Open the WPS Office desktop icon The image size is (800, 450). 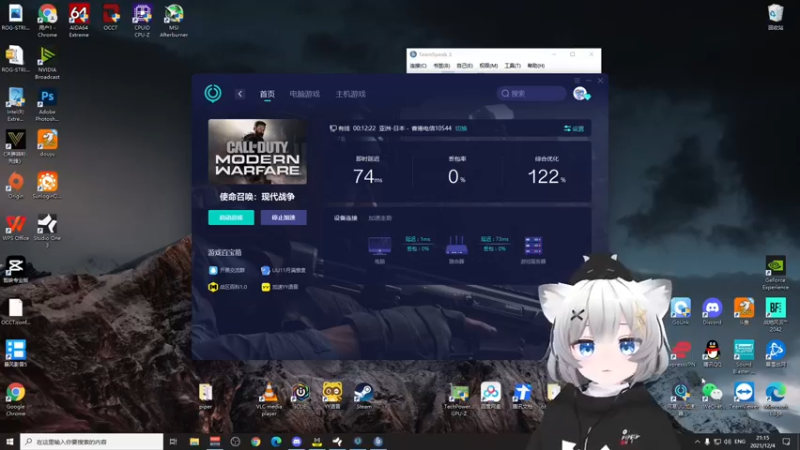pyautogui.click(x=15, y=227)
